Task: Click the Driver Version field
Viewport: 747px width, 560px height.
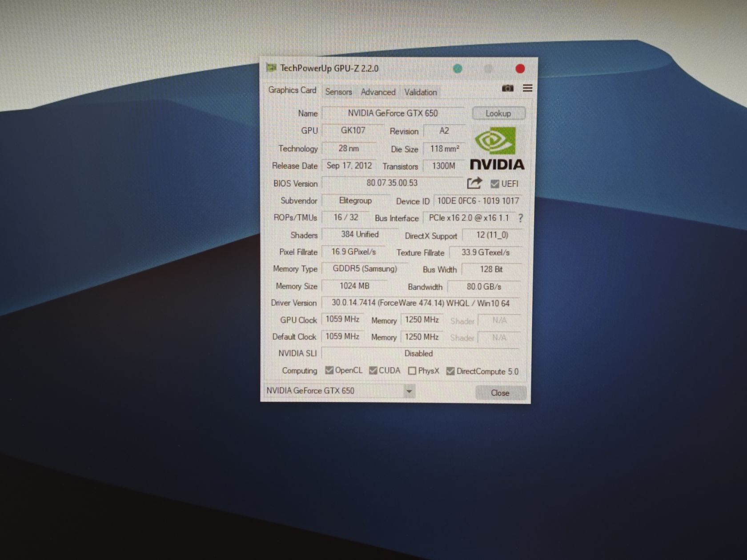Action: point(421,303)
